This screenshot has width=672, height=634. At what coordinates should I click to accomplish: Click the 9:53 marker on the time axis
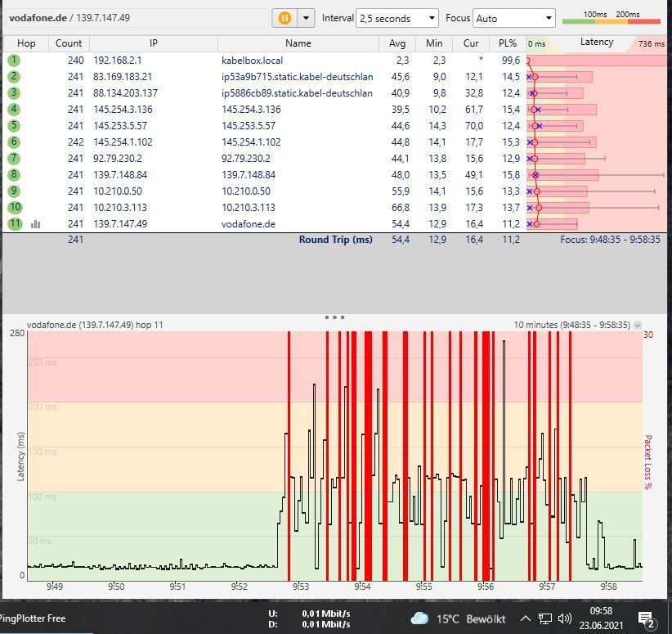click(x=300, y=587)
